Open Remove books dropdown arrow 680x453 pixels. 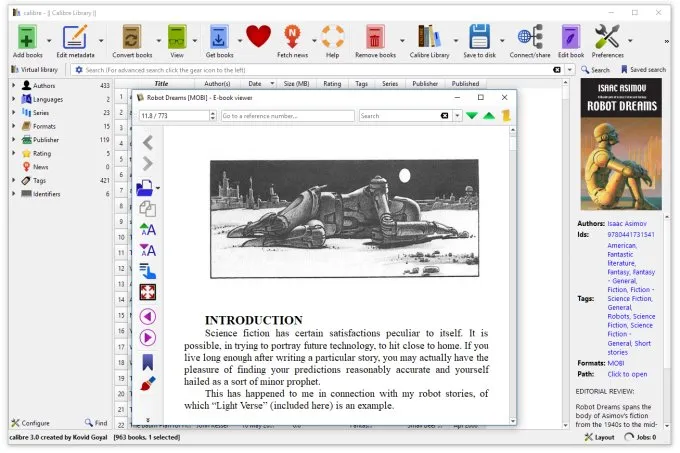pyautogui.click(x=402, y=40)
